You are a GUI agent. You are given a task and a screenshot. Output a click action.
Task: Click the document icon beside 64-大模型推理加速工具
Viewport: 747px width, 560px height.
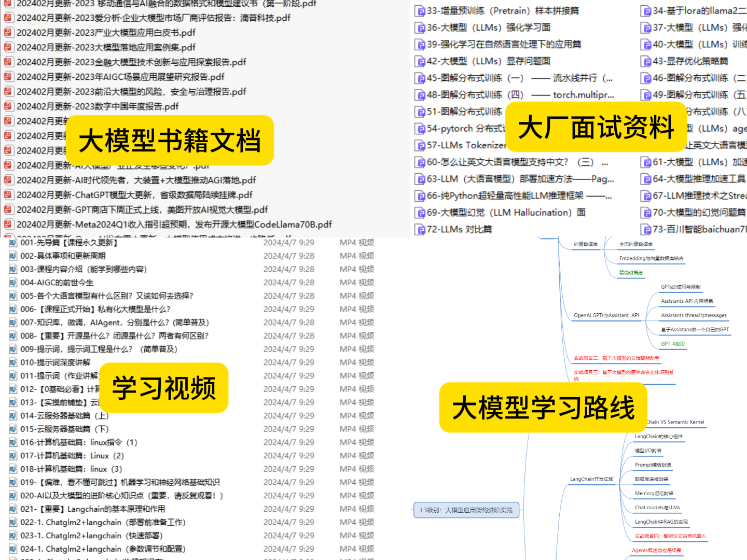(x=646, y=178)
